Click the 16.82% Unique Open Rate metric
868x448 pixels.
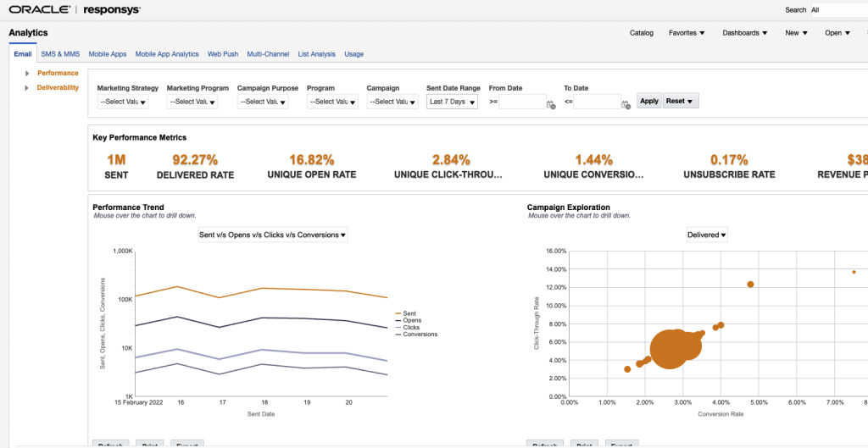coord(312,167)
